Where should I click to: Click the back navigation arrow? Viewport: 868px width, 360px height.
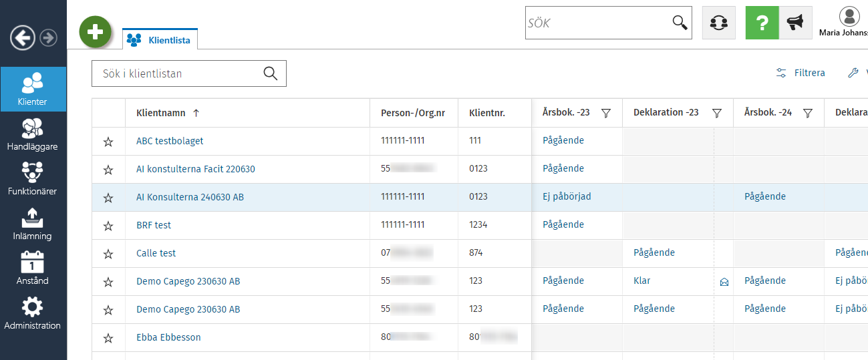(23, 38)
